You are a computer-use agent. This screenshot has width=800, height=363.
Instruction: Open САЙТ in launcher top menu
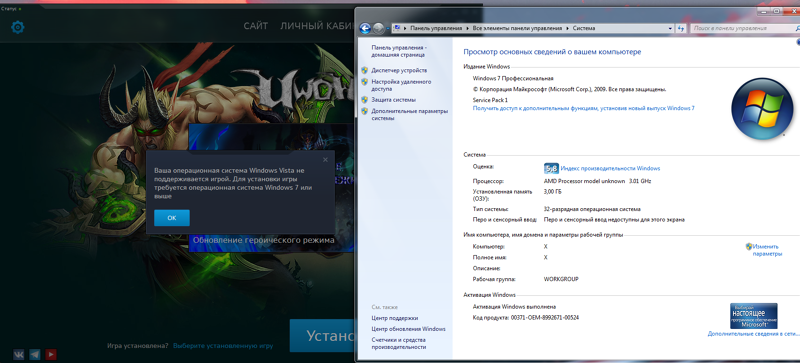(x=256, y=26)
